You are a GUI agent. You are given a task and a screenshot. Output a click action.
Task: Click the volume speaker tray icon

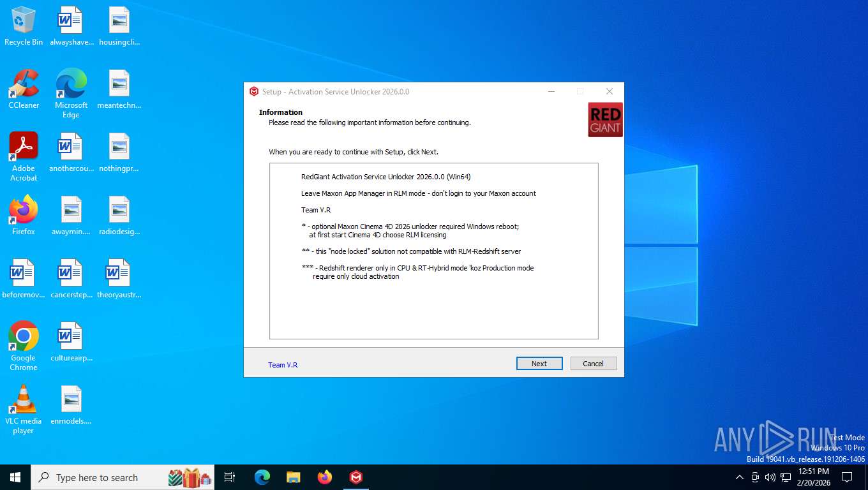[x=770, y=477]
